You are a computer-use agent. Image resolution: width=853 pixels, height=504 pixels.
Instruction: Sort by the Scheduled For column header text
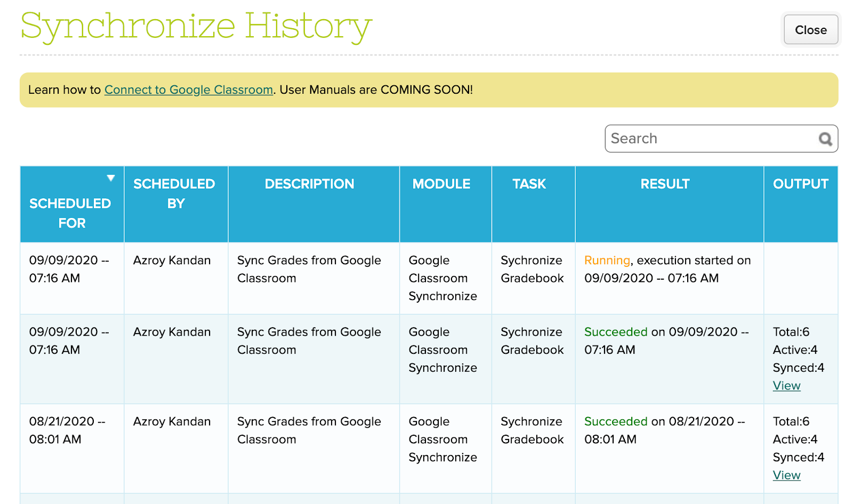pos(70,213)
